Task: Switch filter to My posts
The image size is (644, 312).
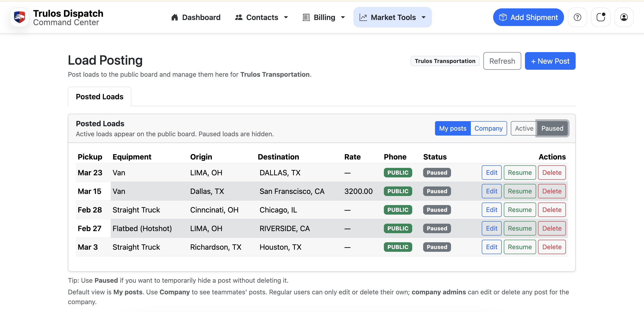Action: pos(452,129)
